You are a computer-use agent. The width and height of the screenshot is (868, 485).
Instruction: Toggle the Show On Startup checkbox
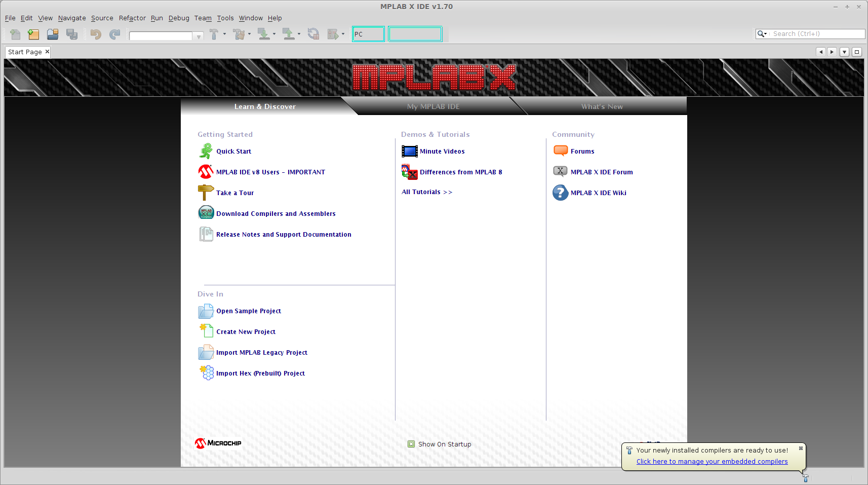pos(411,444)
